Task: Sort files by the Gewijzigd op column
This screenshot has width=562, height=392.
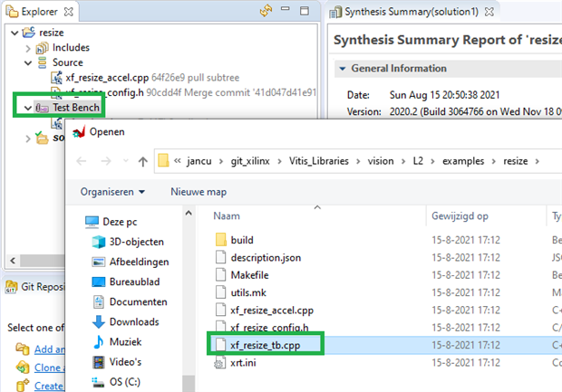Action: 460,215
